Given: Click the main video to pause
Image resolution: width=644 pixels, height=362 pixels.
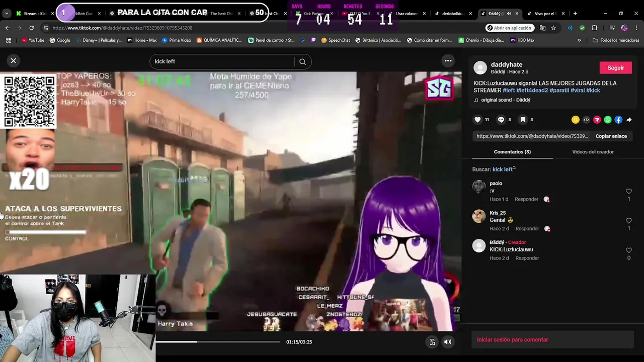Looking at the screenshot, I should click(x=230, y=201).
